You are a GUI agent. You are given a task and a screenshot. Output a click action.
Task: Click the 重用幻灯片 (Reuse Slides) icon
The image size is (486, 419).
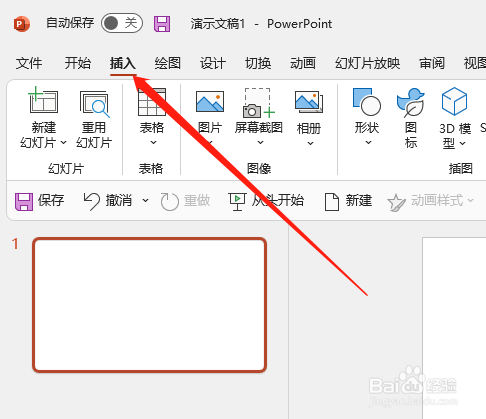[x=94, y=104]
